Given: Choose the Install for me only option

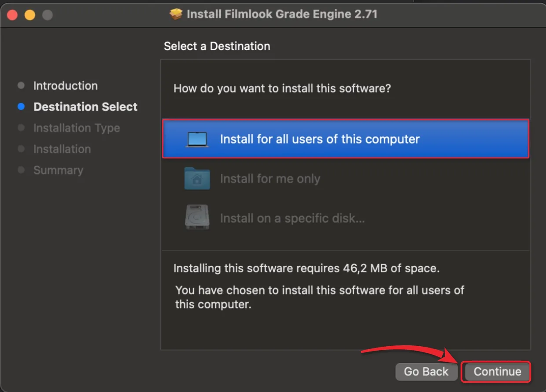Looking at the screenshot, I should click(346, 179).
